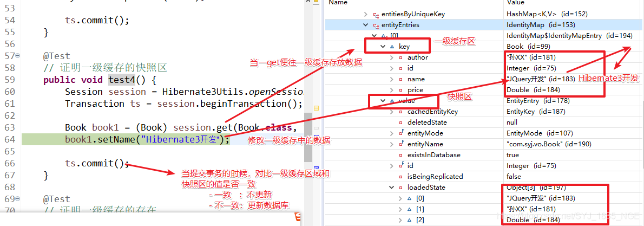The image size is (644, 226).
Task: Collapse the key entry node
Action: 383,47
